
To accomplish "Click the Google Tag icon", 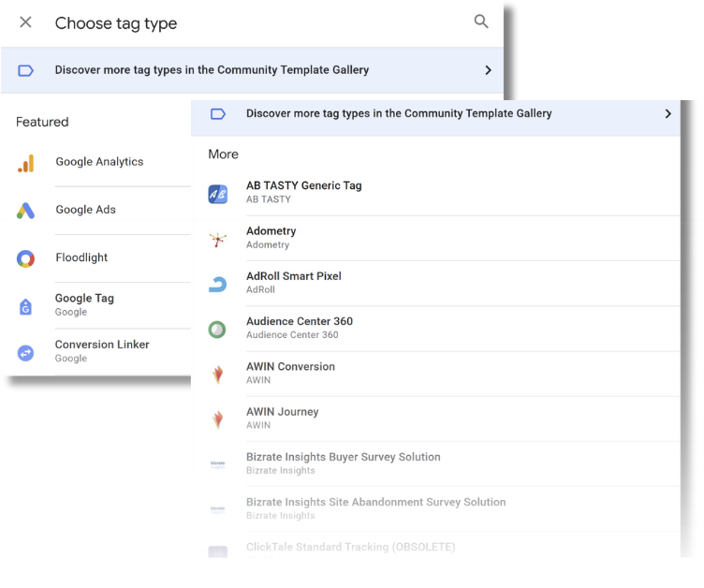I will [26, 306].
